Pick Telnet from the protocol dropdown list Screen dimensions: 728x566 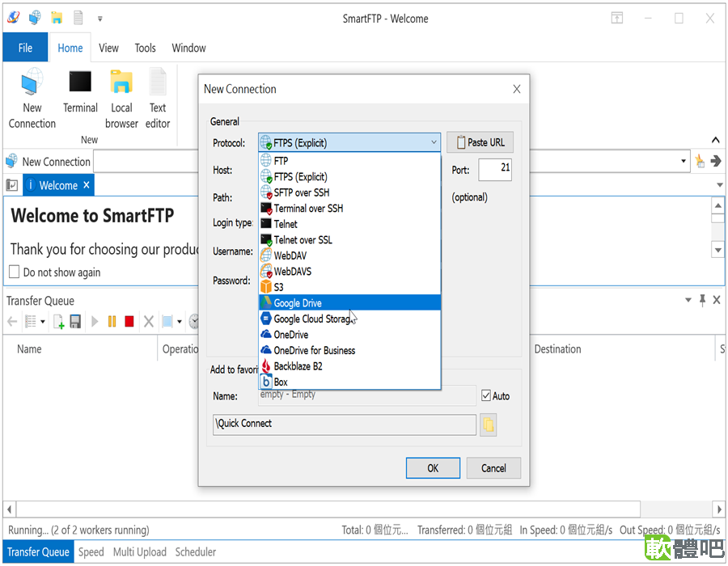tap(349, 224)
